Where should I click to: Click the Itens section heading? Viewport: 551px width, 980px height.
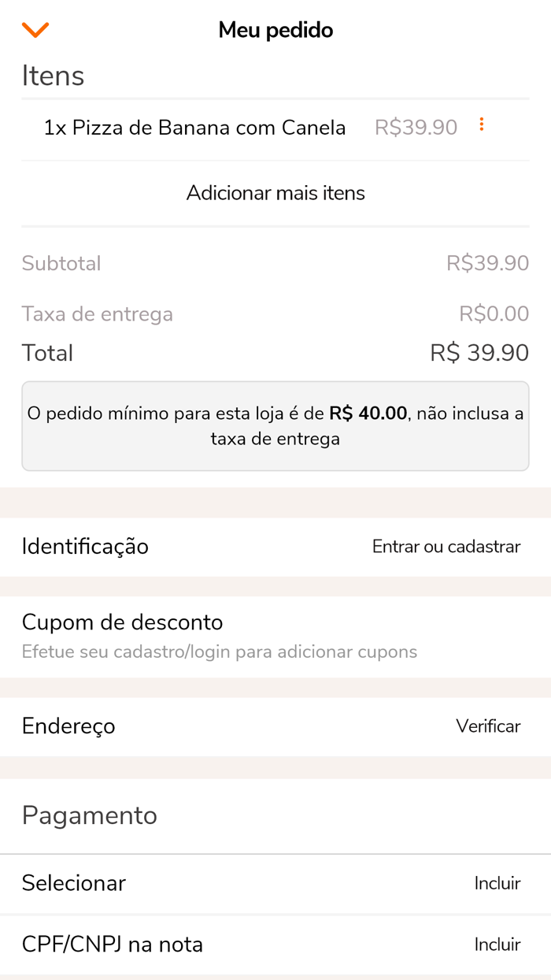tap(54, 75)
